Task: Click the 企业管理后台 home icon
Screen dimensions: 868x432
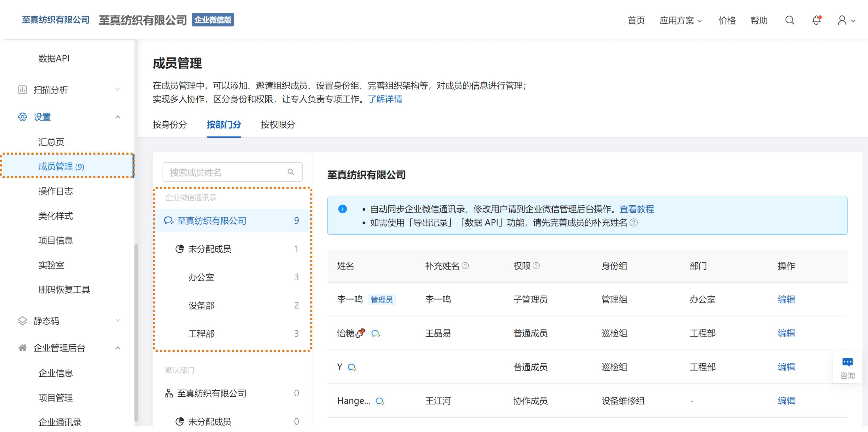Action: point(22,348)
